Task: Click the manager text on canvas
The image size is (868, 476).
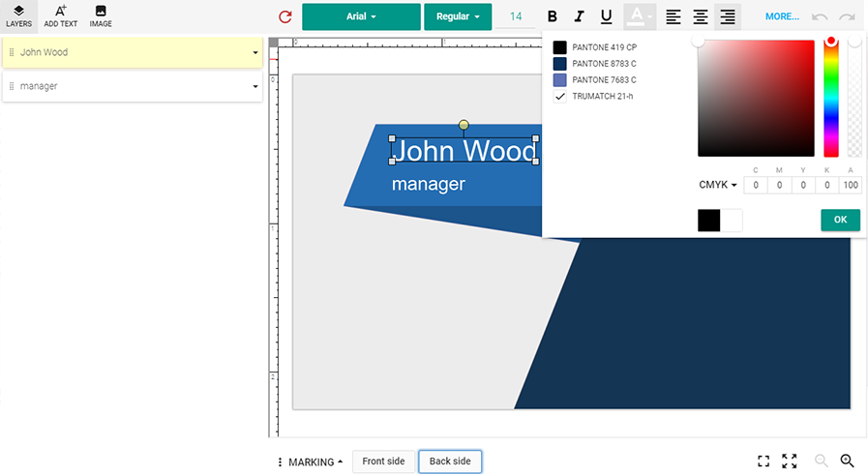Action: coord(429,185)
